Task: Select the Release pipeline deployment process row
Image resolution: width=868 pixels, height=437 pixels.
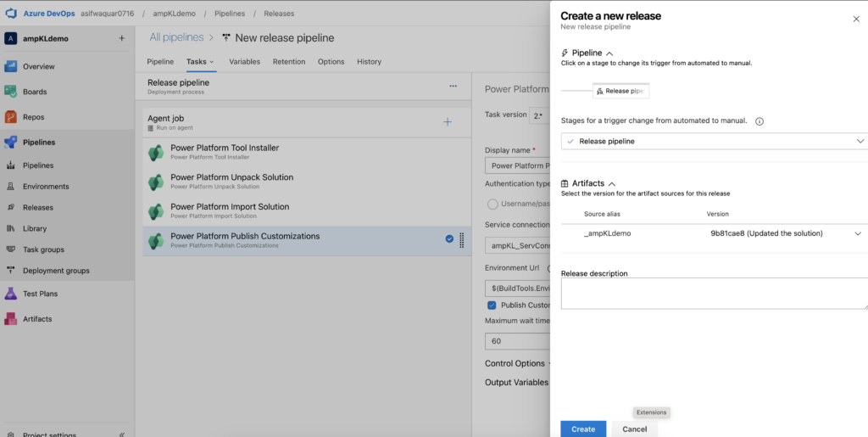Action: click(x=303, y=87)
